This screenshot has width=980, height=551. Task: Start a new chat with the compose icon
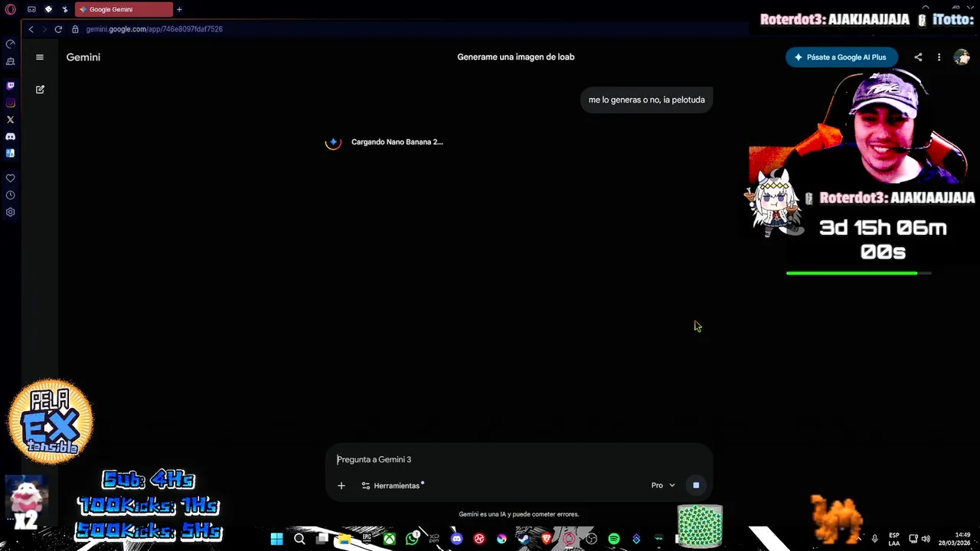[40, 90]
